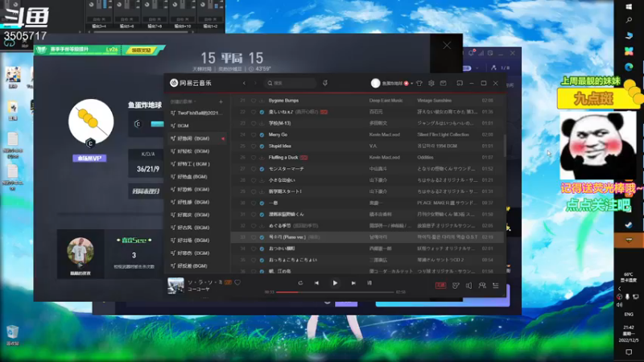The image size is (644, 362).
Task: Like the currently playing song heart
Action: pyautogui.click(x=237, y=282)
